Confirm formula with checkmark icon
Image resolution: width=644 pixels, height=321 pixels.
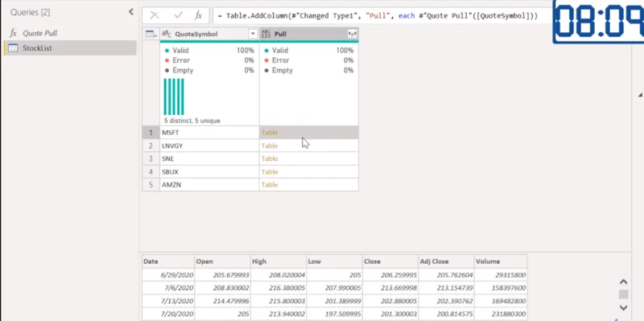[178, 15]
